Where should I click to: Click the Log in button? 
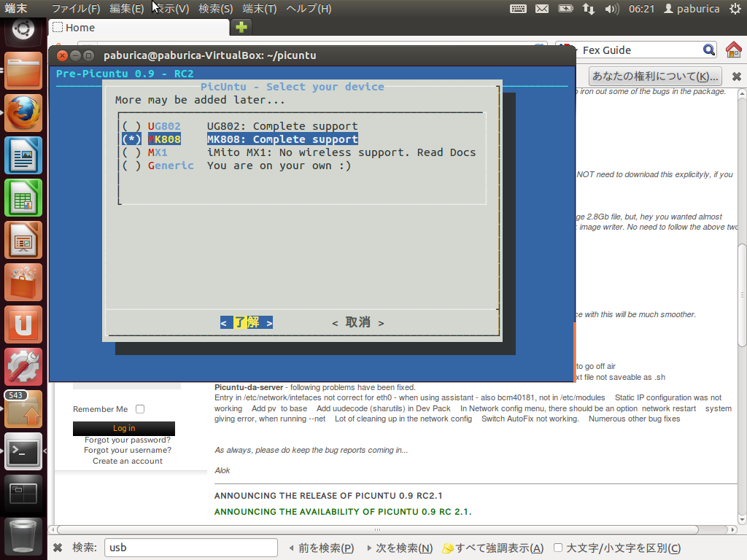pyautogui.click(x=124, y=428)
